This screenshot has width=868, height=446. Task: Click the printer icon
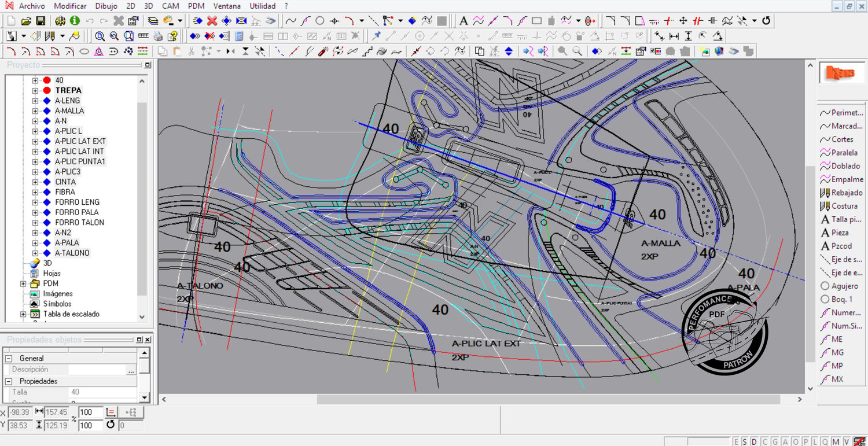tap(158, 36)
